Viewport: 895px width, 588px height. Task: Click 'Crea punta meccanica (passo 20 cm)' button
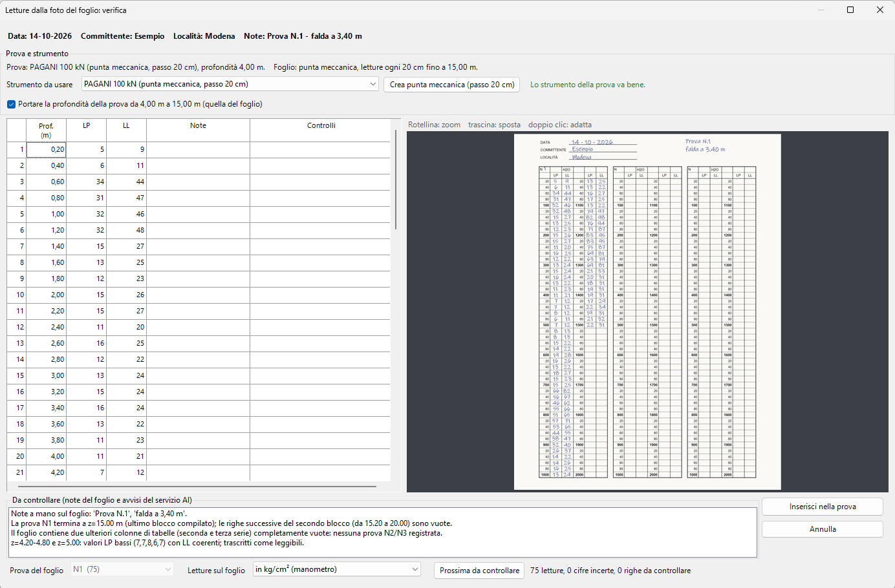[x=452, y=85]
